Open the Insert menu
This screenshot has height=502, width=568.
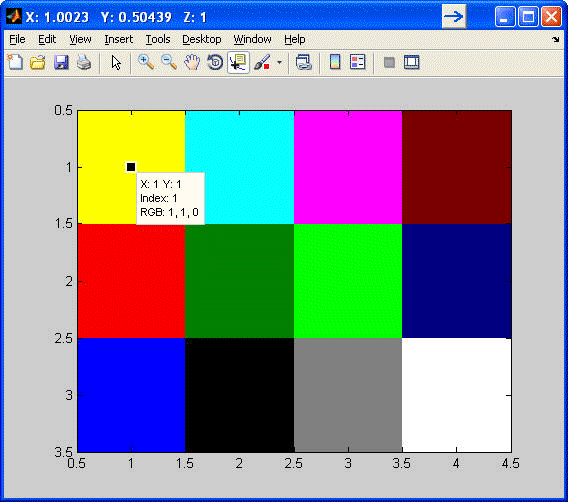coord(118,39)
